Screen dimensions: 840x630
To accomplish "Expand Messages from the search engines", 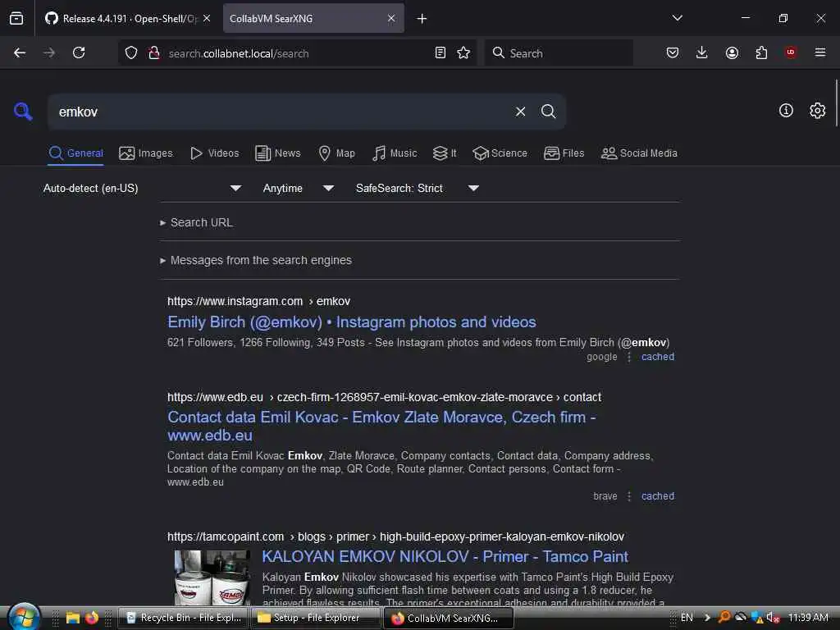I will (x=256, y=260).
